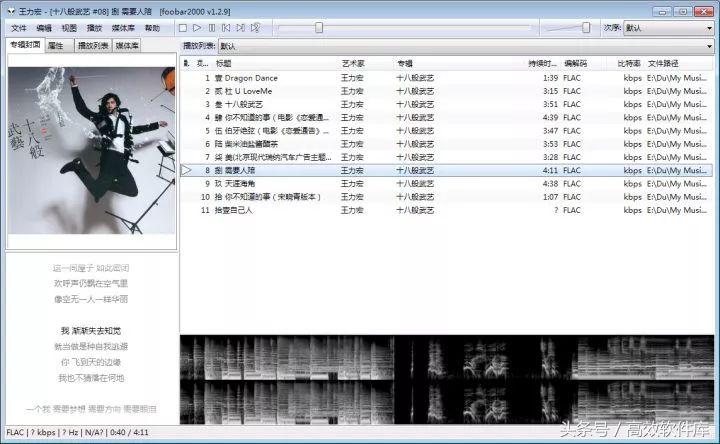This screenshot has height=444, width=720.
Task: Open the 媒体库 menu
Action: 123,28
